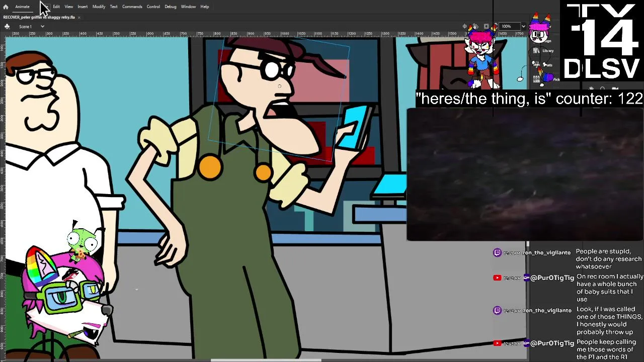Select the RECOVER_peter griffin vs shaggy retry.fla tab
The width and height of the screenshot is (644, 362).
tap(39, 17)
